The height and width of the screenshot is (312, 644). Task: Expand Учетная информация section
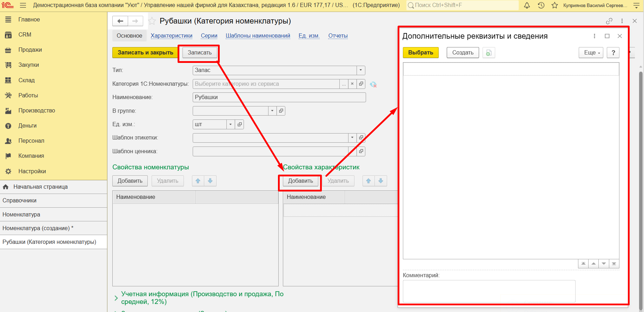tap(116, 298)
